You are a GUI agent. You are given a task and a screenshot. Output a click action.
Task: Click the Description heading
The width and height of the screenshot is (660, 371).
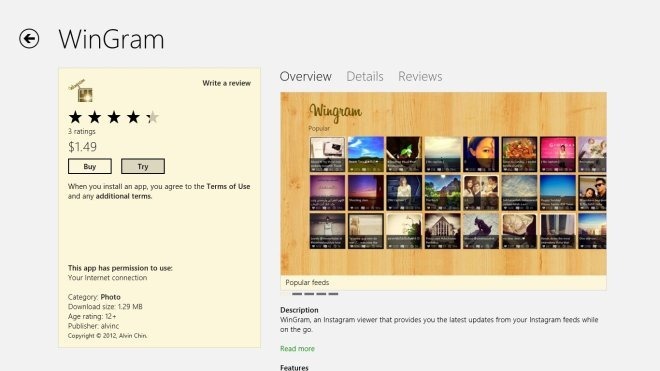299,310
